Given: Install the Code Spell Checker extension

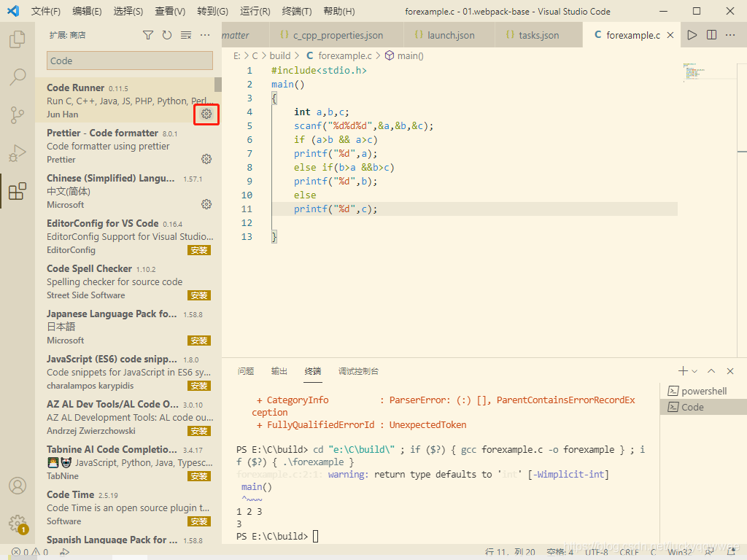Looking at the screenshot, I should pos(198,295).
